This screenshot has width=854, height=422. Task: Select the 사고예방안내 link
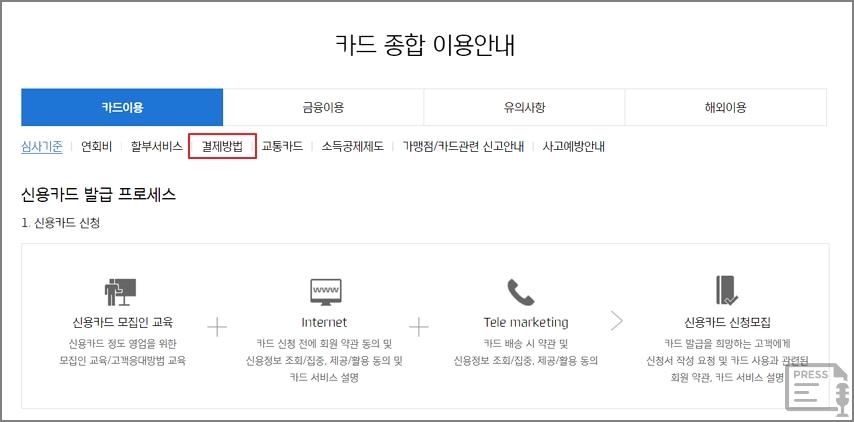[x=574, y=146]
